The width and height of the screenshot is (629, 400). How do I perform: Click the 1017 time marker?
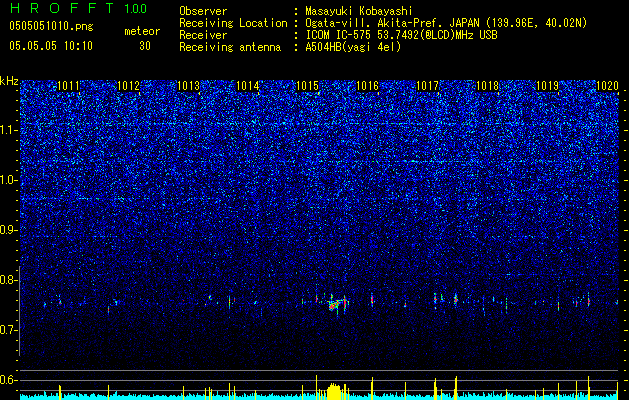click(x=428, y=86)
